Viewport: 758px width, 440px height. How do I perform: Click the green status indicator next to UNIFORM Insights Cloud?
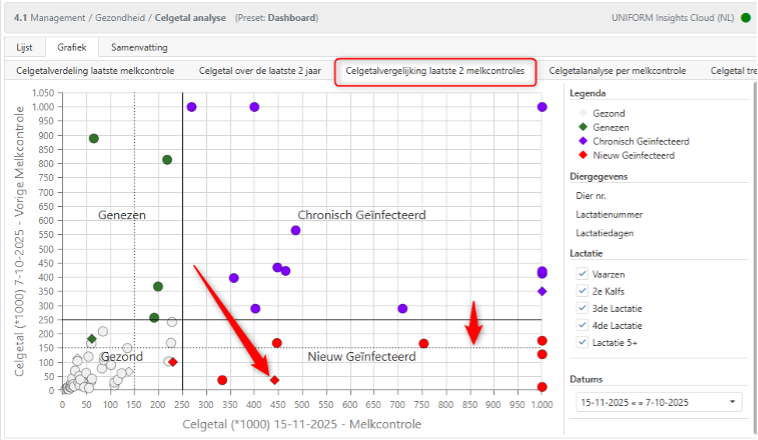coord(746,17)
